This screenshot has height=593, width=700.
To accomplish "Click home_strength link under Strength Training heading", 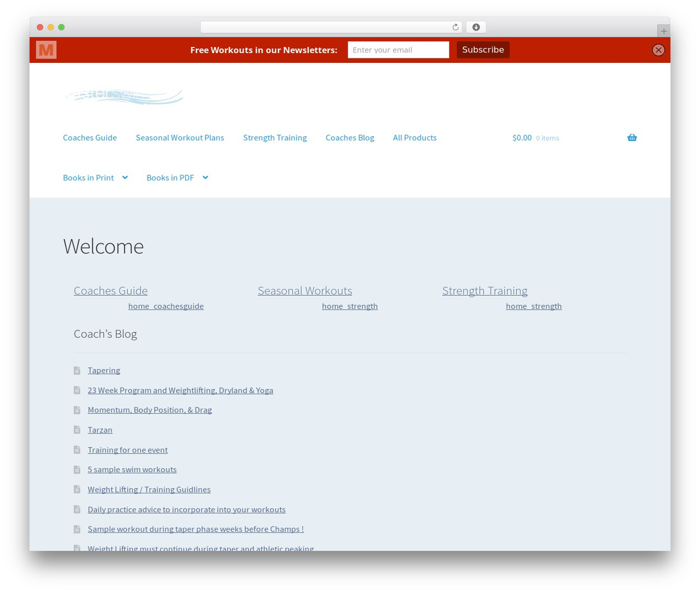I will 534,306.
